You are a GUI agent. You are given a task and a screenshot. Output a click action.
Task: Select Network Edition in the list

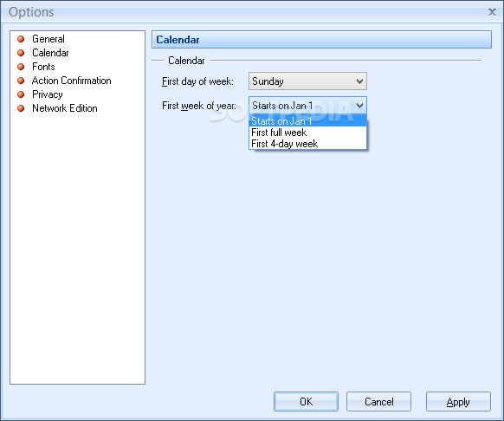[x=65, y=108]
